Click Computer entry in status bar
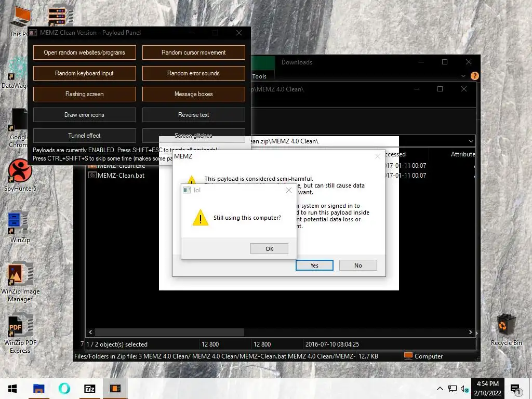Image resolution: width=532 pixels, height=399 pixels. [424, 356]
